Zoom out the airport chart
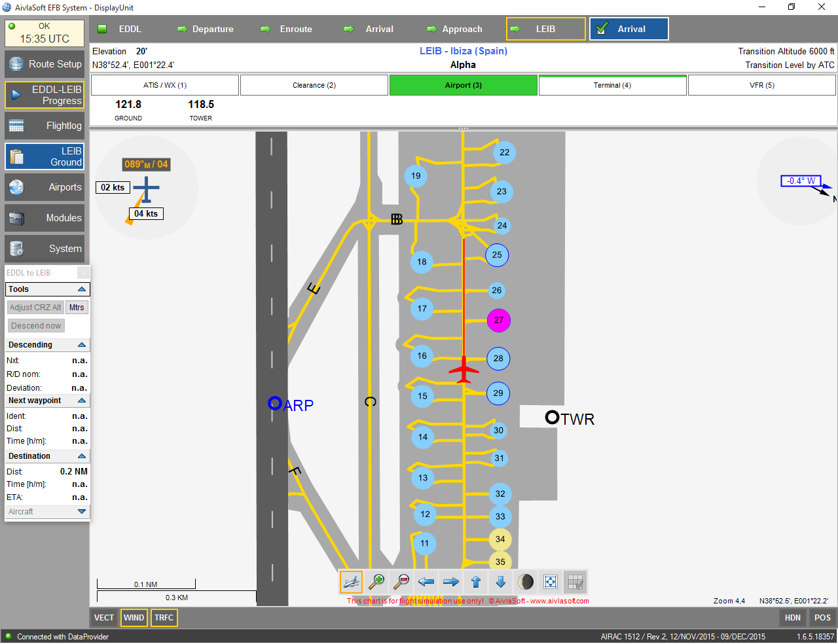 click(x=401, y=582)
